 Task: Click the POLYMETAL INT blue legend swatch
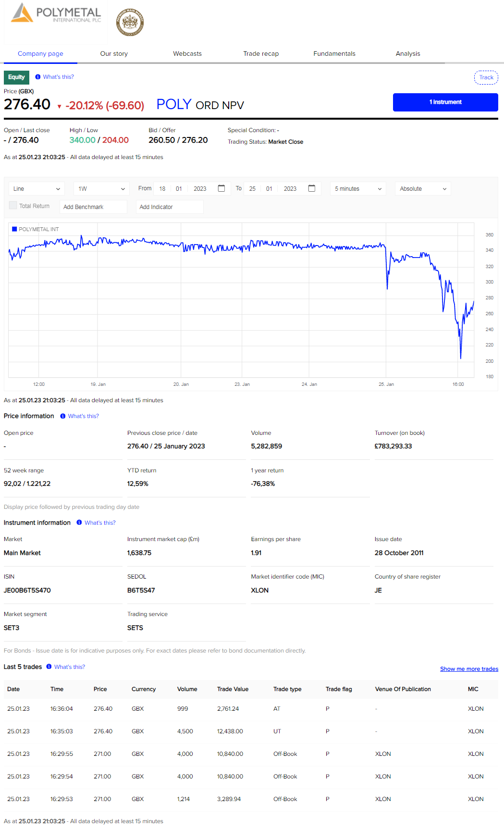point(14,229)
